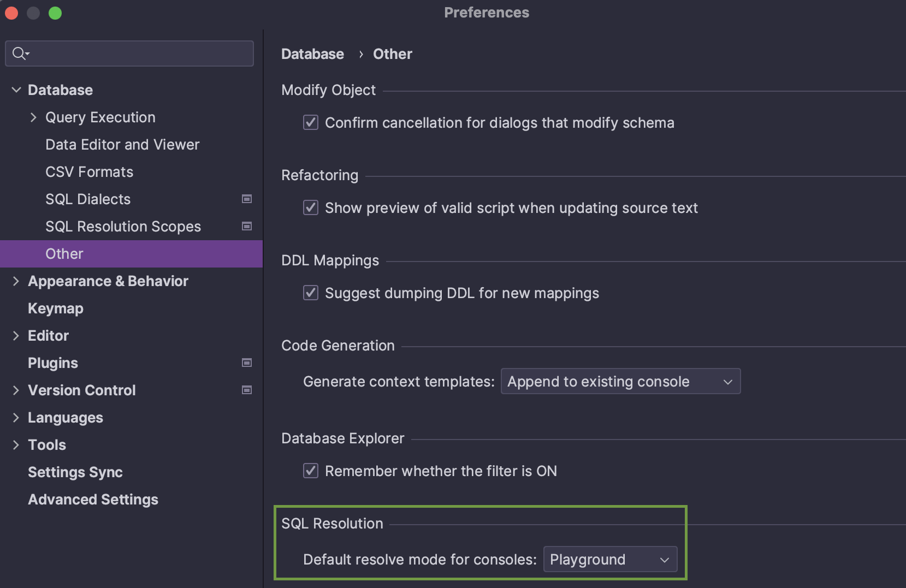Expand the Query Execution section

[x=33, y=117]
